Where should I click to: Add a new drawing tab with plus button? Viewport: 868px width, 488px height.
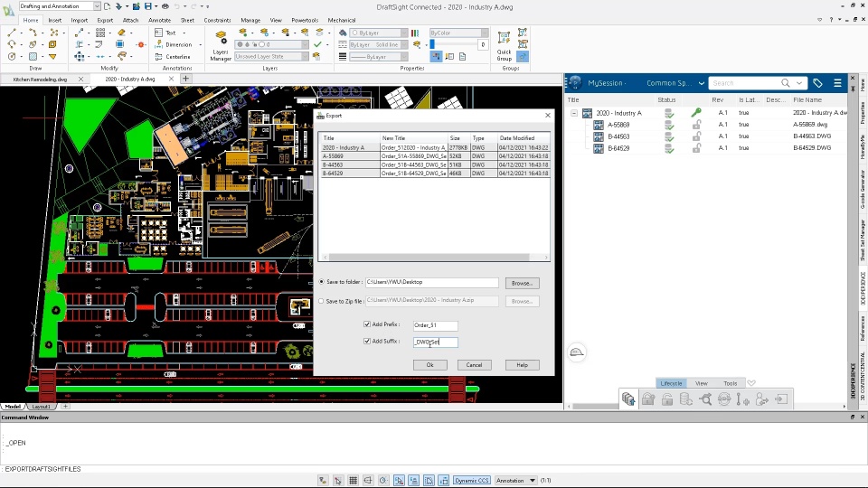(185, 79)
